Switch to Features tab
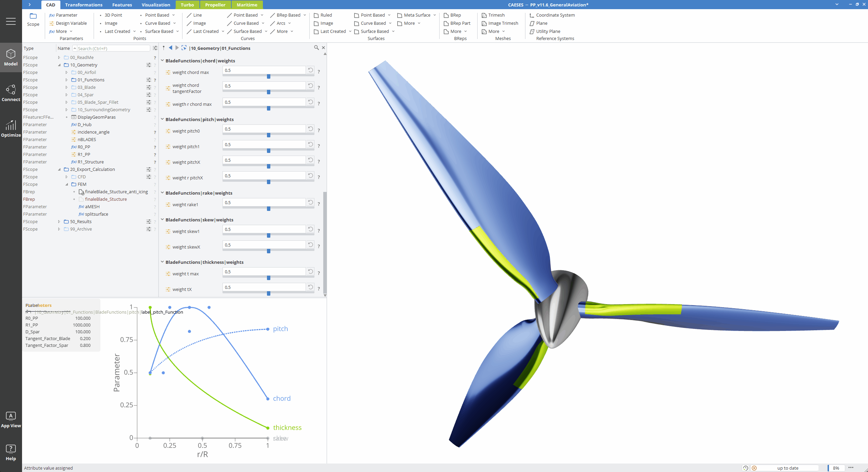The image size is (868, 472). point(122,5)
